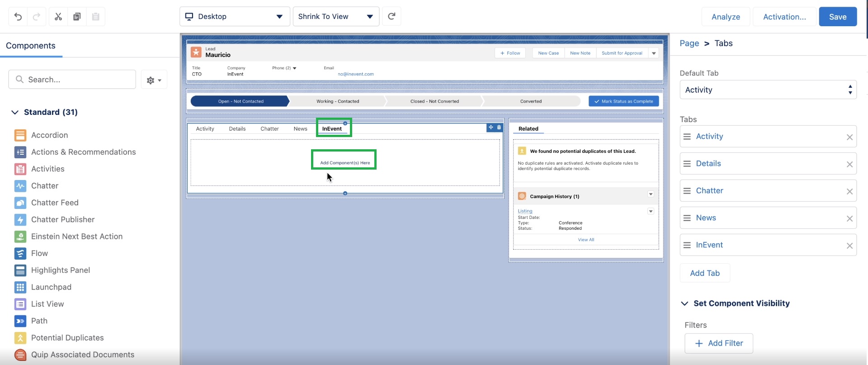The width and height of the screenshot is (868, 365).
Task: Remove the Chatter tab with its X
Action: click(x=849, y=191)
